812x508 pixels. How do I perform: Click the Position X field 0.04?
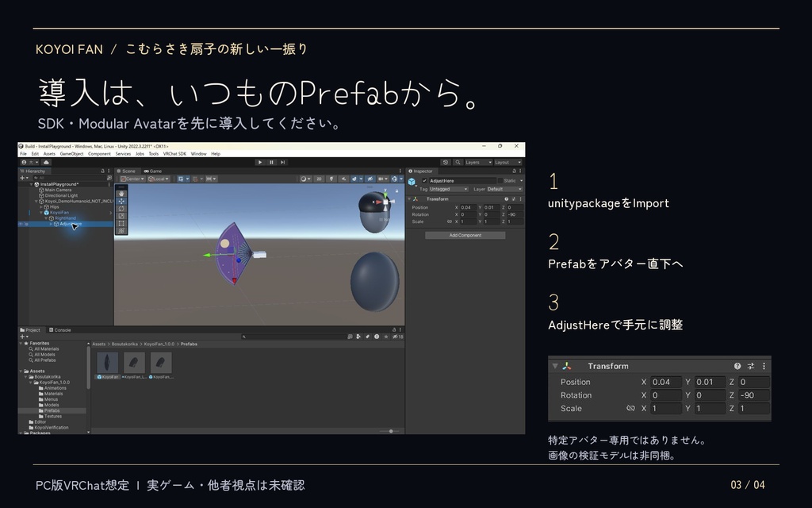468,207
